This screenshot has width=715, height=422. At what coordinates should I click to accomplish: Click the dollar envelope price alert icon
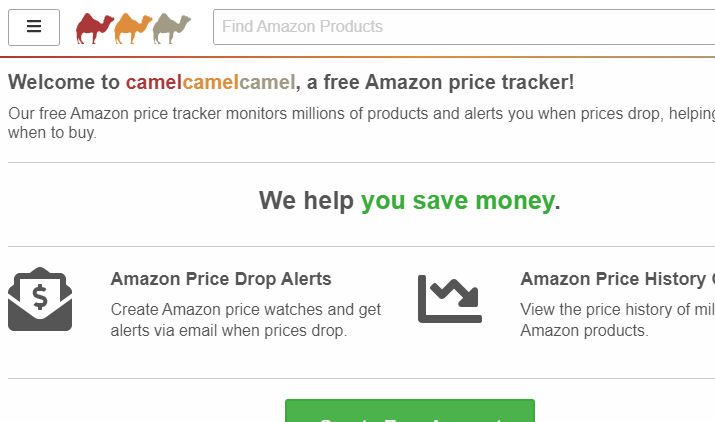point(40,299)
